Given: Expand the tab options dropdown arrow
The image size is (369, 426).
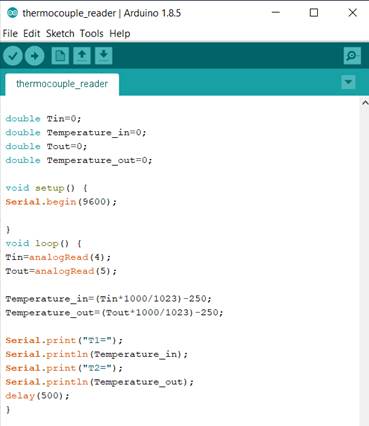Looking at the screenshot, I should [348, 82].
